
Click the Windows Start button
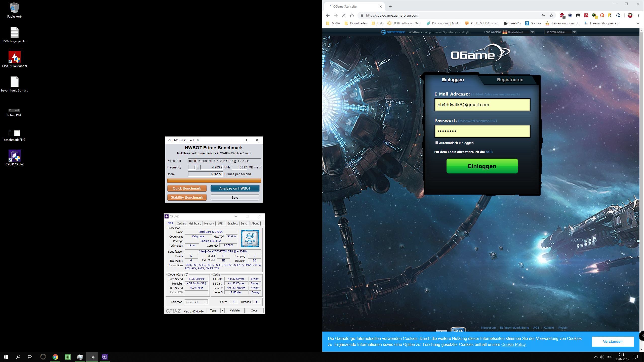(x=6, y=357)
